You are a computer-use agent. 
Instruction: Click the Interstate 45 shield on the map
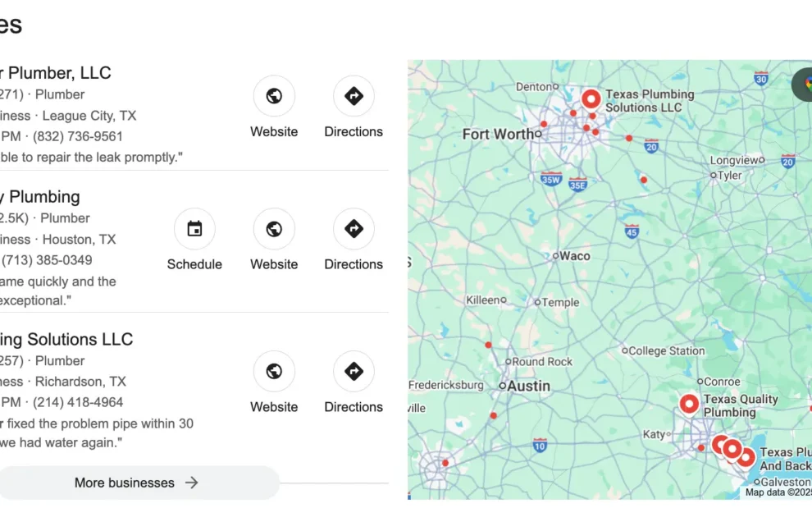pos(632,231)
